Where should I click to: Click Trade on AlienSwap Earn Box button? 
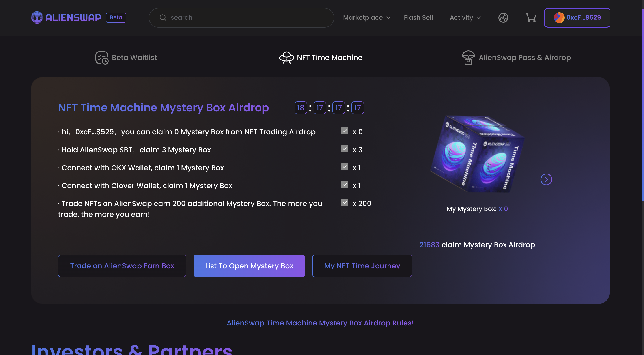pyautogui.click(x=122, y=266)
